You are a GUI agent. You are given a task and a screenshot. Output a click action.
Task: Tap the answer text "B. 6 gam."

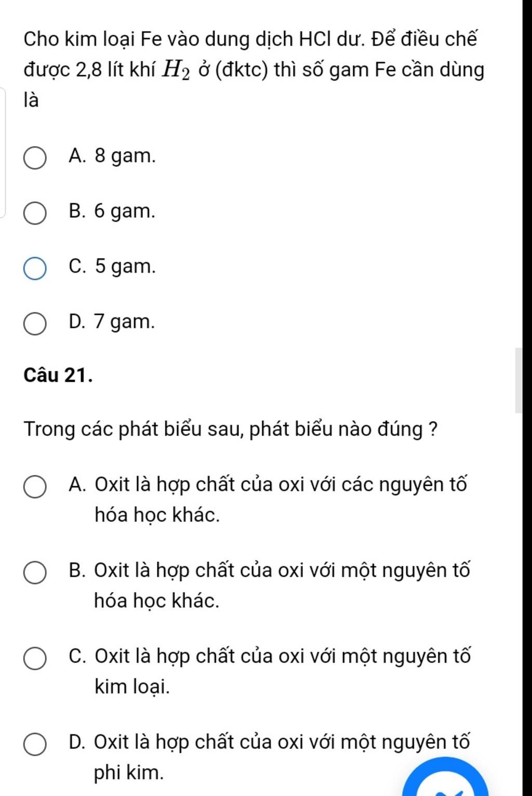point(112,211)
